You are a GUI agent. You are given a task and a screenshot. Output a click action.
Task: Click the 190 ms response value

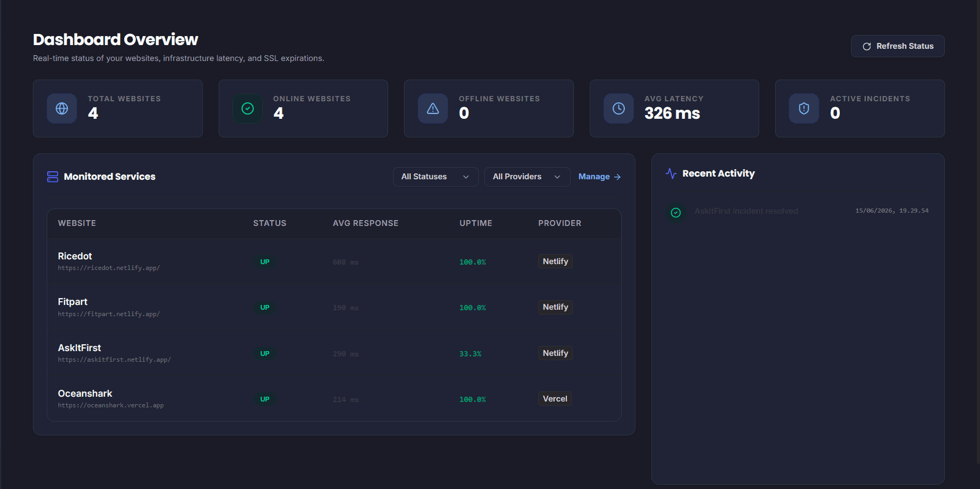pos(346,308)
